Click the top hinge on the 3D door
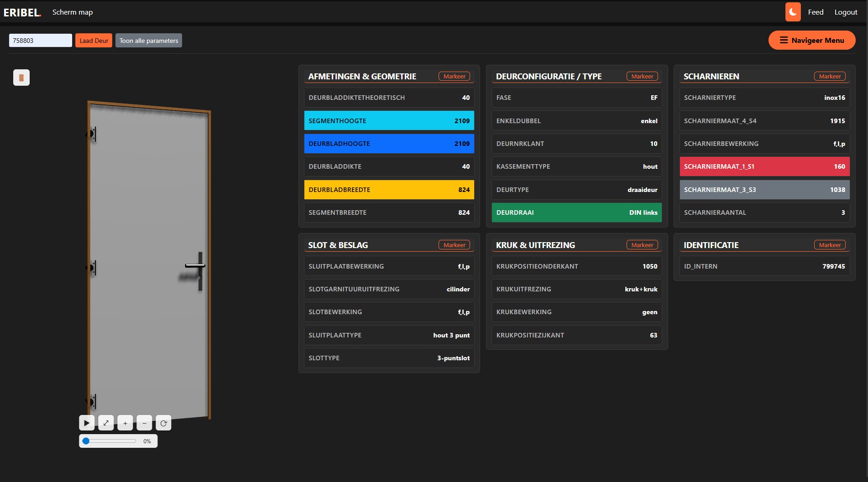Viewport: 868px width, 482px height. click(91, 134)
